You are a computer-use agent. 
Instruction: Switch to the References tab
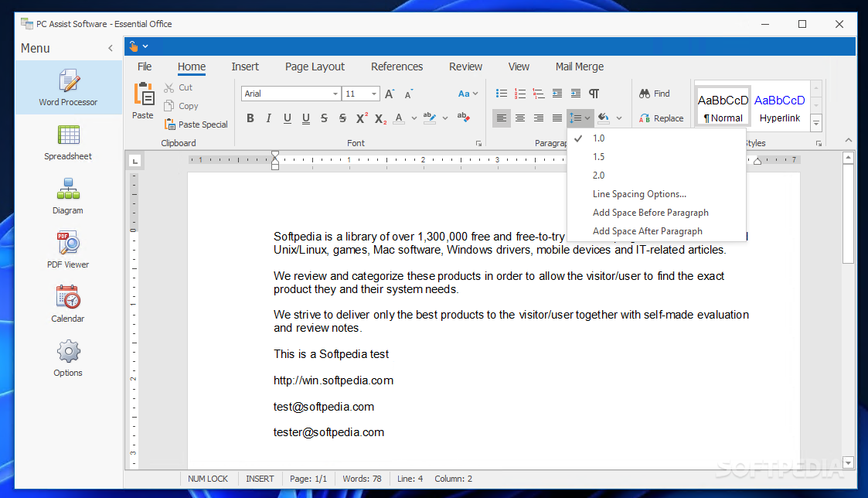397,67
